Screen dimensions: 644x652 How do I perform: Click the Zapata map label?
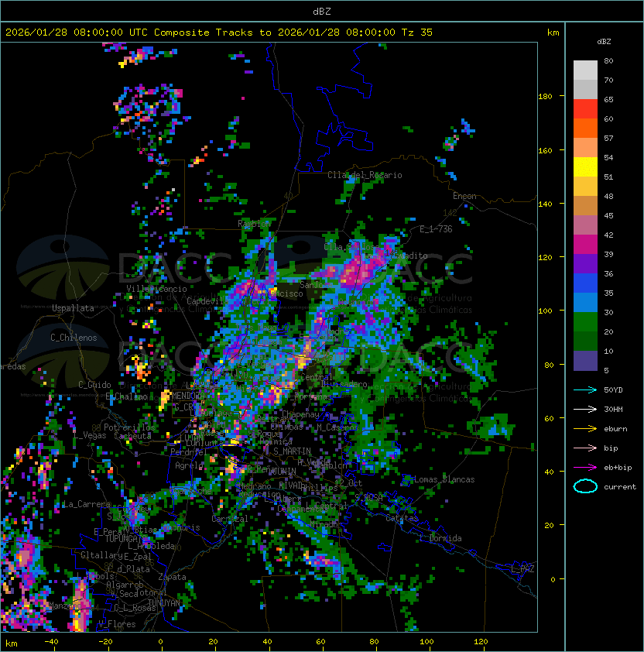172,577
